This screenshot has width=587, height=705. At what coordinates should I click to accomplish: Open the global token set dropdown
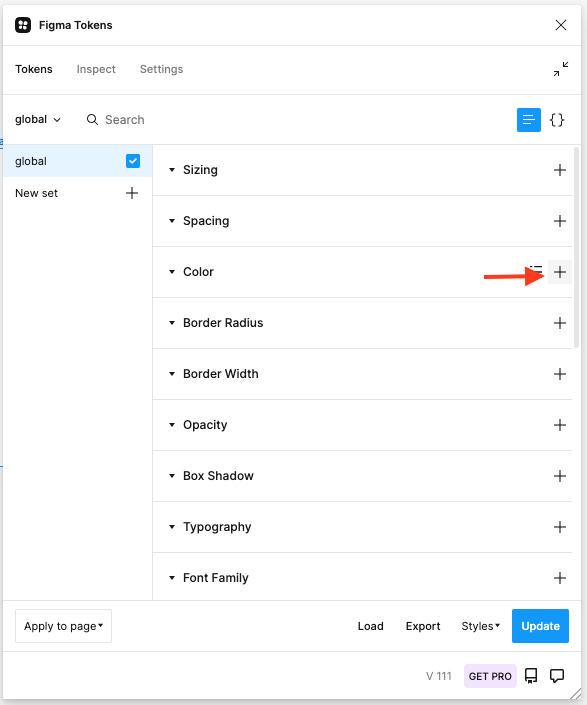click(37, 120)
